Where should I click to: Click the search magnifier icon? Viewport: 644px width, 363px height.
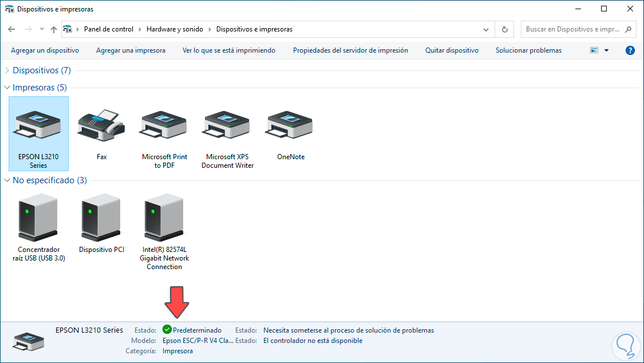628,29
